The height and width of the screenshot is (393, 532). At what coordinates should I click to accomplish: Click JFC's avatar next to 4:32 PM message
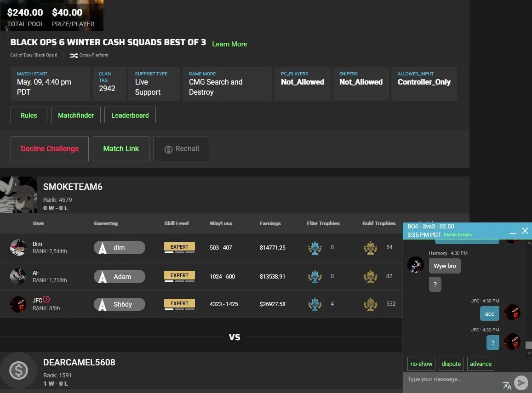tap(512, 342)
